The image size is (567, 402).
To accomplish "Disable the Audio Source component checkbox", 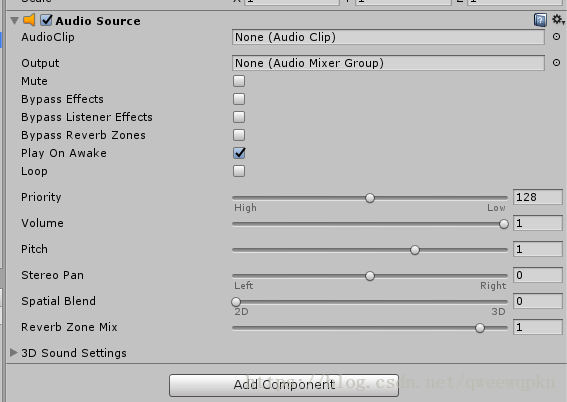I will 46,20.
